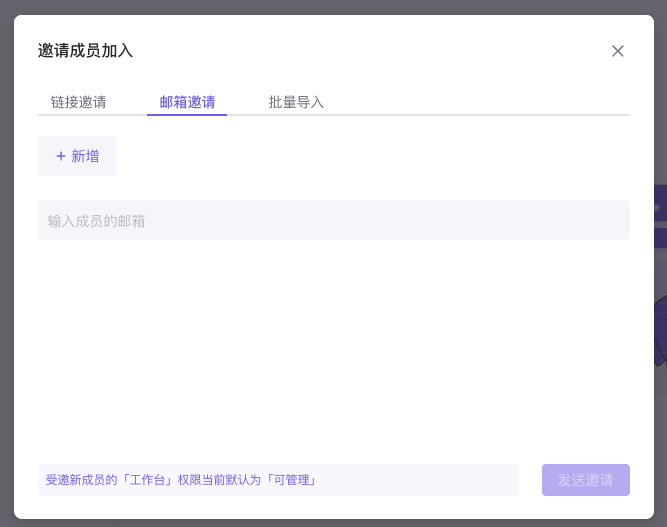Click the 发送邀请 button
This screenshot has height=527, width=667.
tap(585, 480)
